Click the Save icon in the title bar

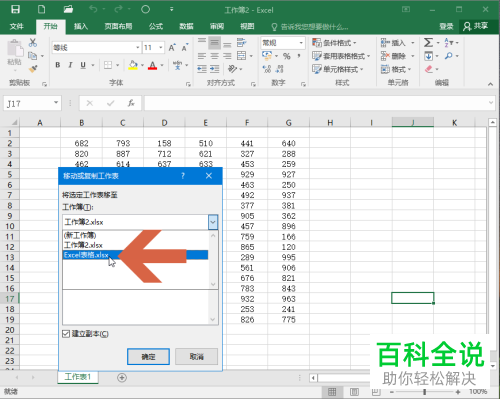(x=15, y=9)
